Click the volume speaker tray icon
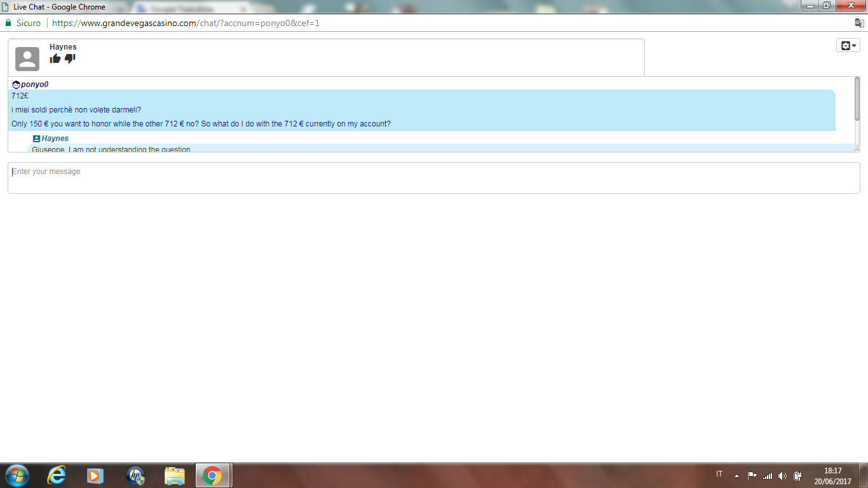868x488 pixels. (782, 475)
